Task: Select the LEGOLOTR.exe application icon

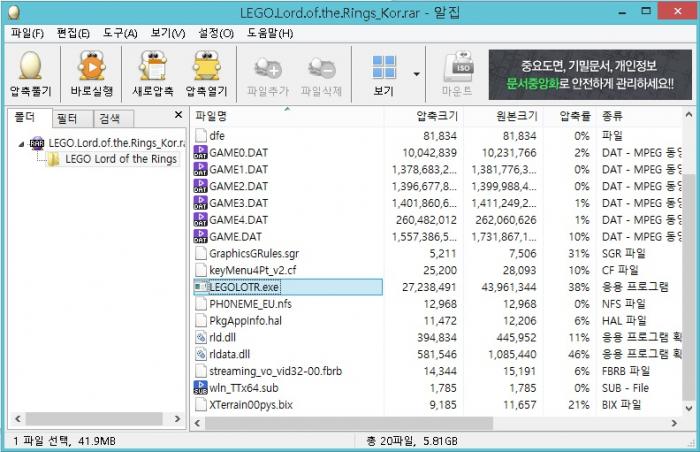Action: point(201,287)
